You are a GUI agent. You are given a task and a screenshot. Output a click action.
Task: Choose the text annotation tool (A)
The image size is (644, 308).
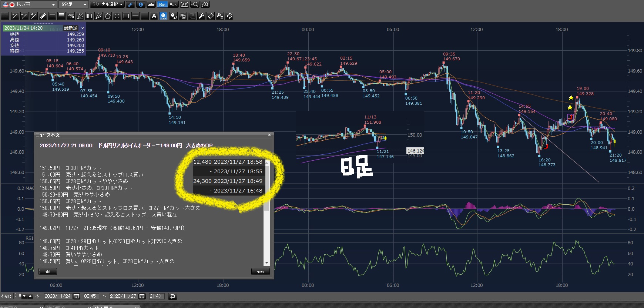point(154,16)
